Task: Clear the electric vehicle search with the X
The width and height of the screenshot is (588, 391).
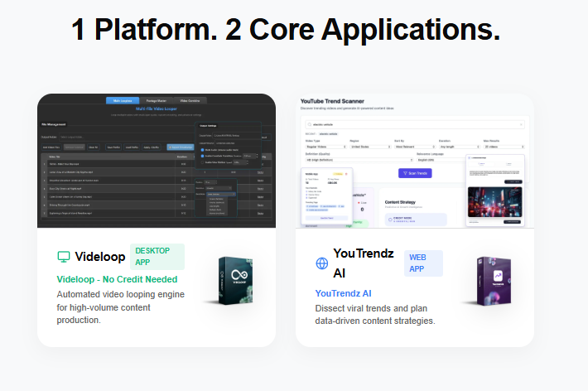Action: (521, 124)
